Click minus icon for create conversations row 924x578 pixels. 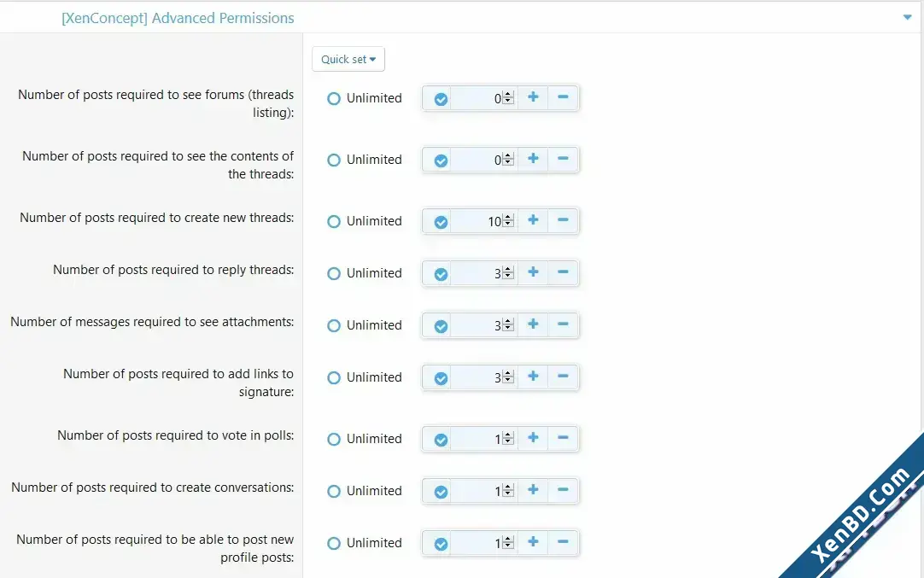coord(563,490)
